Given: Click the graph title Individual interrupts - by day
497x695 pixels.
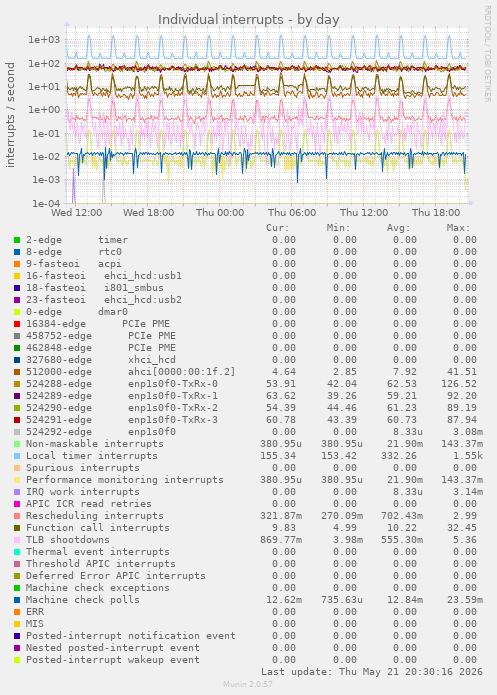Looking at the screenshot, I should point(248,20).
